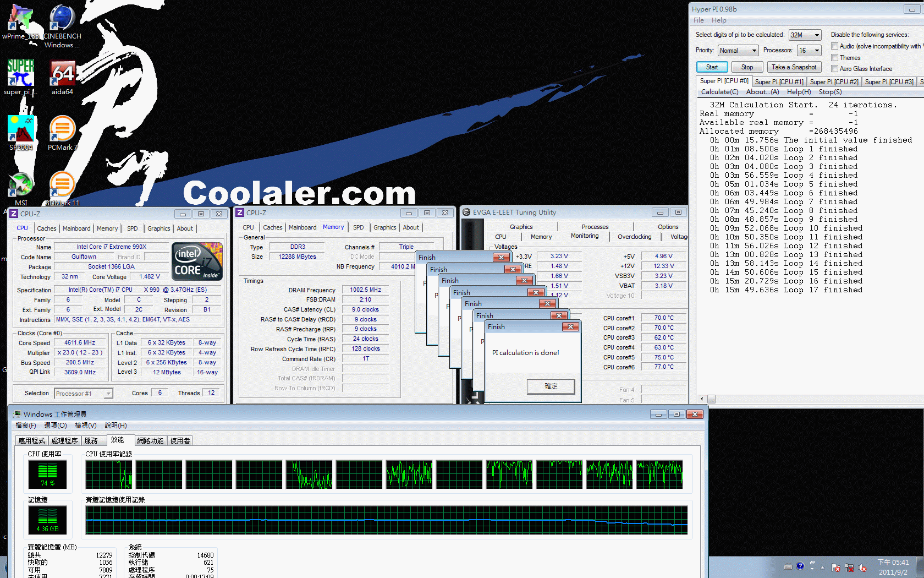Image resolution: width=924 pixels, height=578 pixels.
Task: Click the EVGA E-LEET title bar icon
Action: point(466,212)
